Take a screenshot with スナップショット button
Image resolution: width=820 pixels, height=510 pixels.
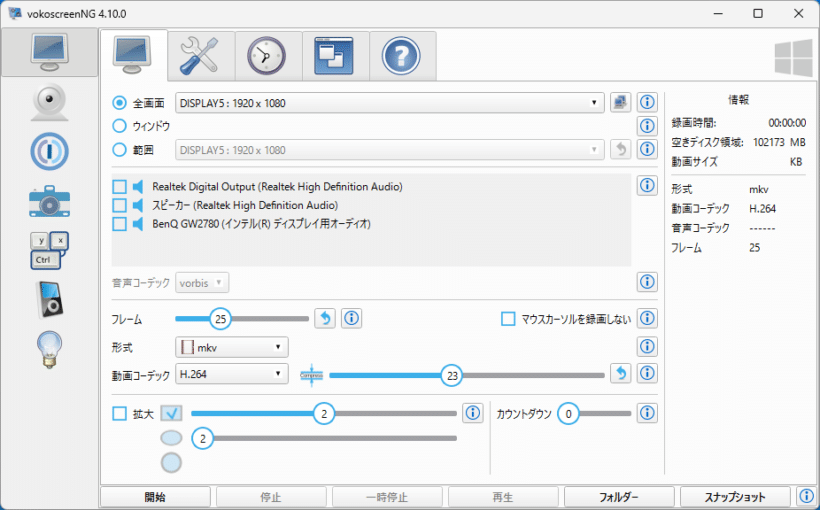(735, 497)
